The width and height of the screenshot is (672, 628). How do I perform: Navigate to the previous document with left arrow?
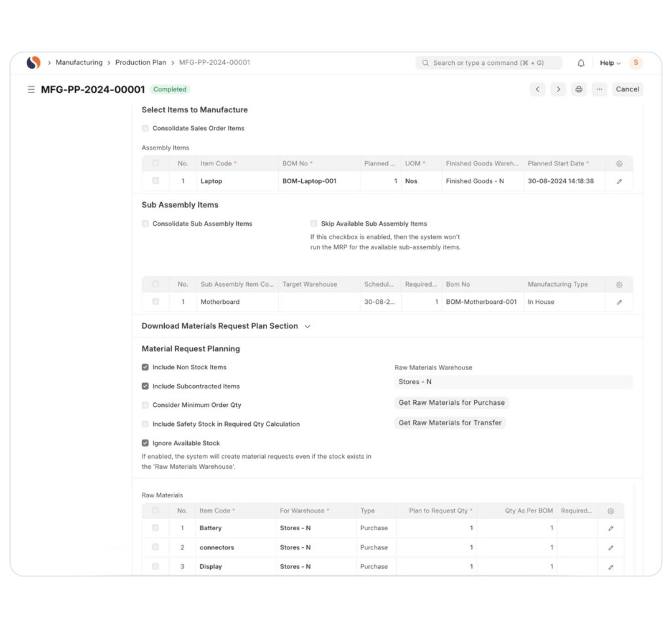tap(538, 89)
